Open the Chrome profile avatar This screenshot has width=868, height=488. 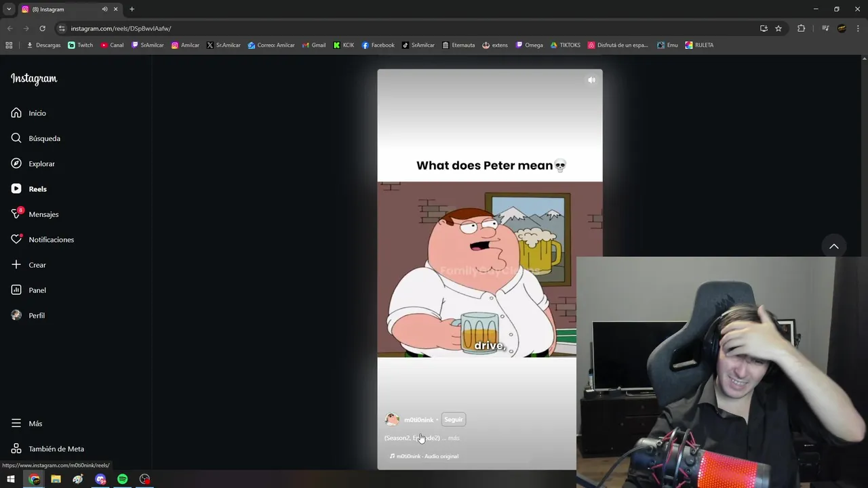coord(842,28)
